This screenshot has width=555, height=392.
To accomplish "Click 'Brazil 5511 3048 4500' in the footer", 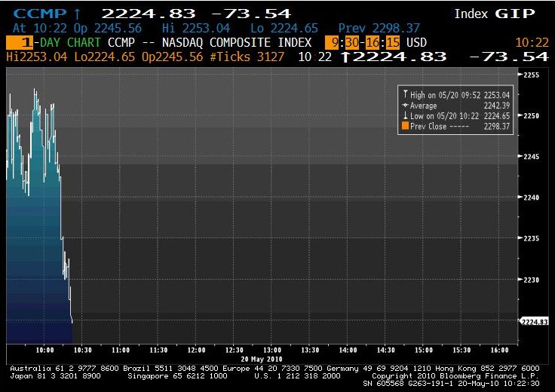I will (x=171, y=369).
